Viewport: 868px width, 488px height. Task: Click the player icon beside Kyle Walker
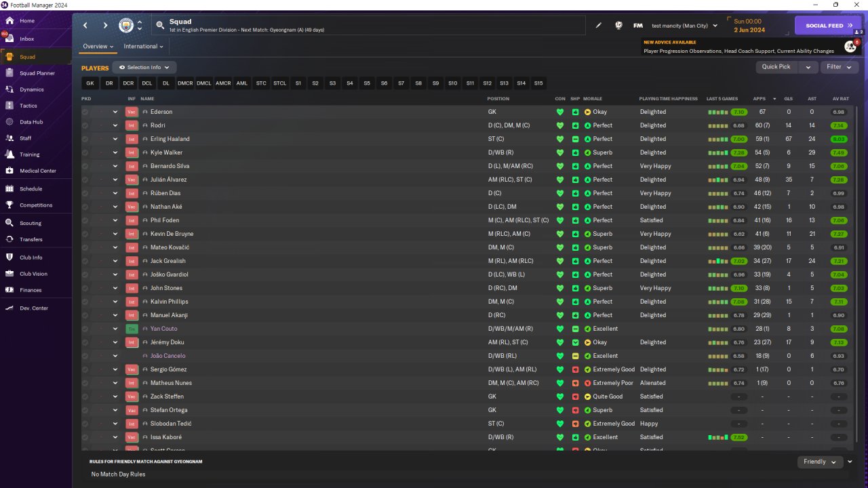(145, 152)
